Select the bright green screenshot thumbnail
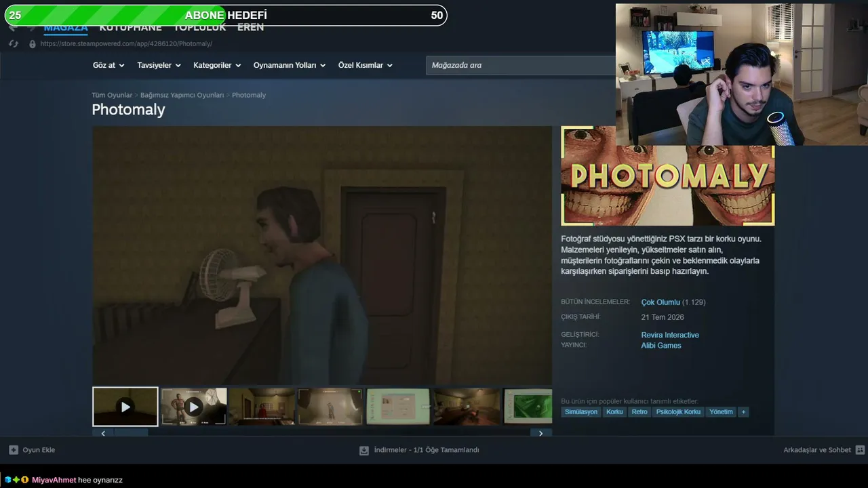The image size is (868, 488). point(528,407)
